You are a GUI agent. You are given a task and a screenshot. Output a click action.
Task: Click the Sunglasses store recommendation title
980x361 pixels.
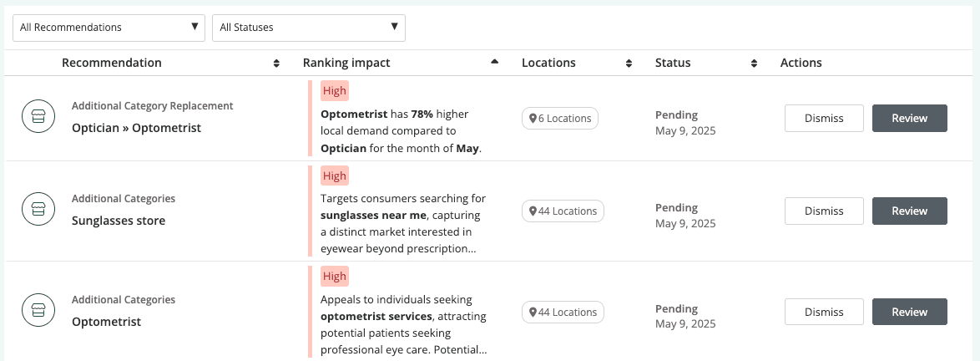pos(119,221)
